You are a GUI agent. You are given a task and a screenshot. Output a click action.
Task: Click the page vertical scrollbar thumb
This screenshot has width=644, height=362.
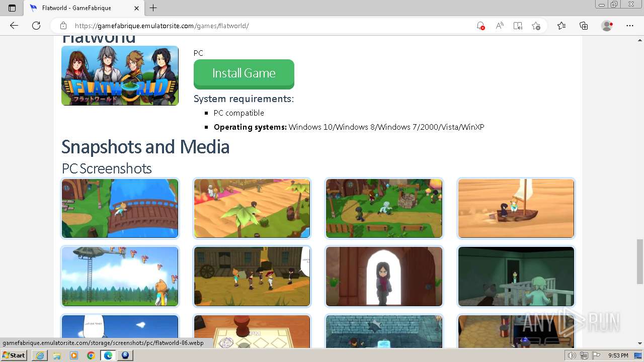tap(639, 261)
